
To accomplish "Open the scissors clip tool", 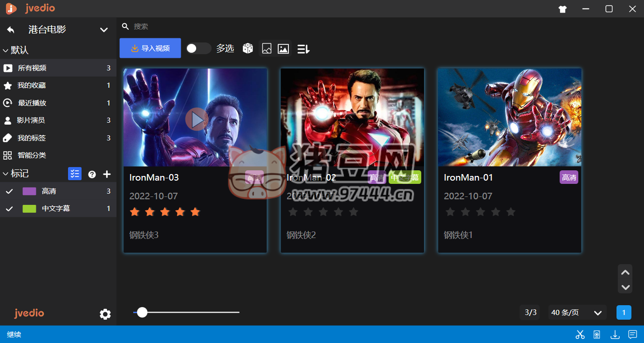I will 580,334.
